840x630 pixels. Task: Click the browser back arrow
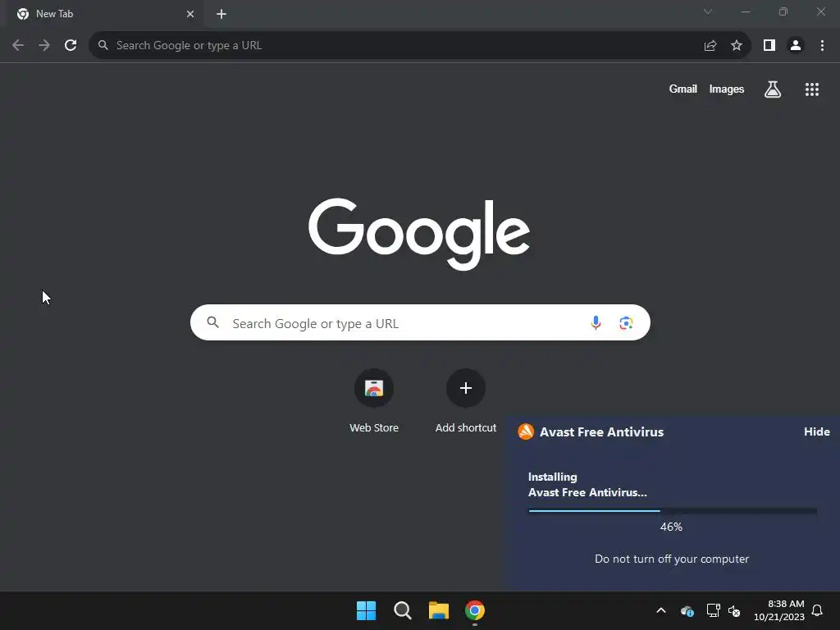pos(18,46)
